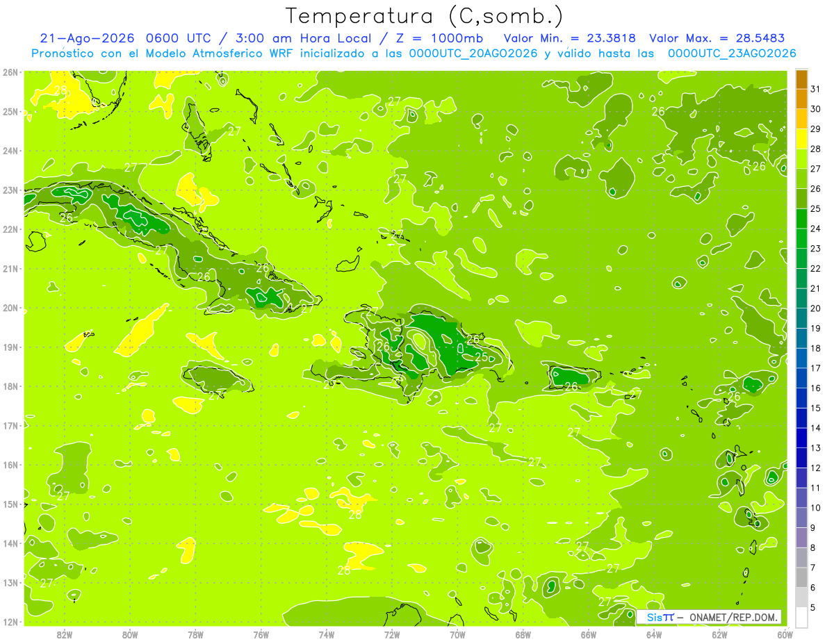Click the '74W' longitude axis label

pyautogui.click(x=326, y=634)
